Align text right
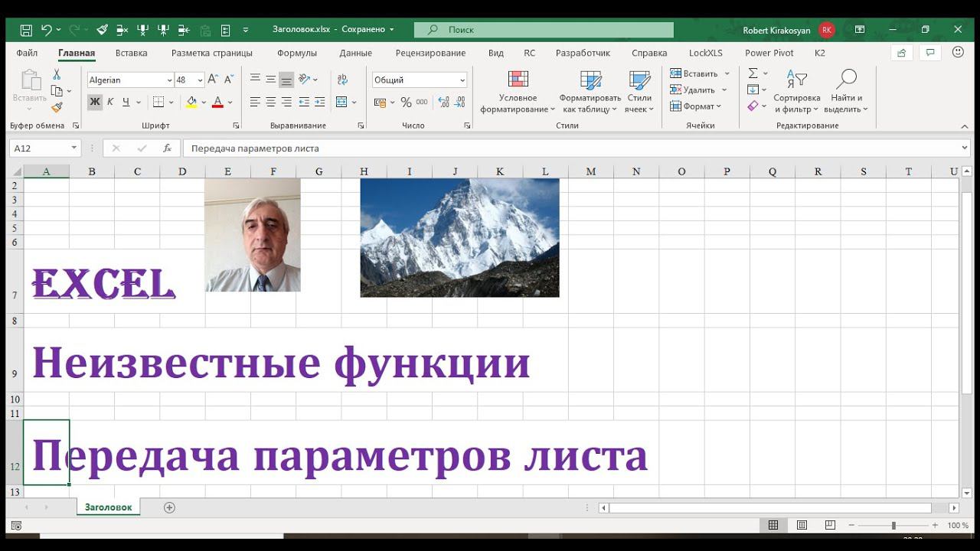 pyautogui.click(x=286, y=102)
